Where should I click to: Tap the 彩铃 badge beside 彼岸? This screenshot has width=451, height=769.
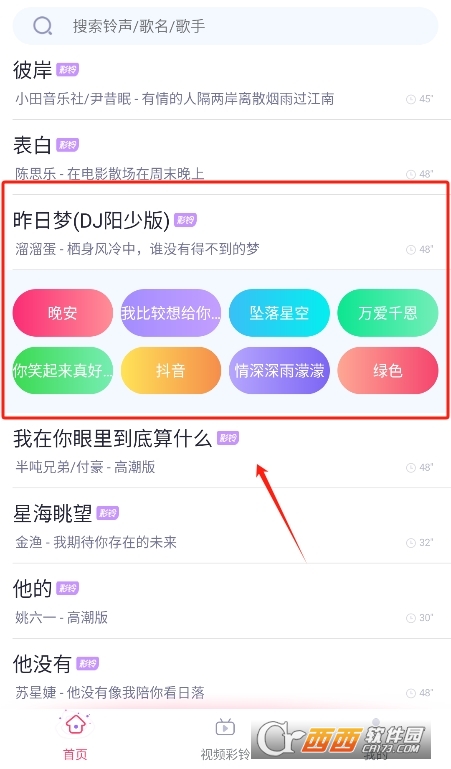[x=67, y=70]
